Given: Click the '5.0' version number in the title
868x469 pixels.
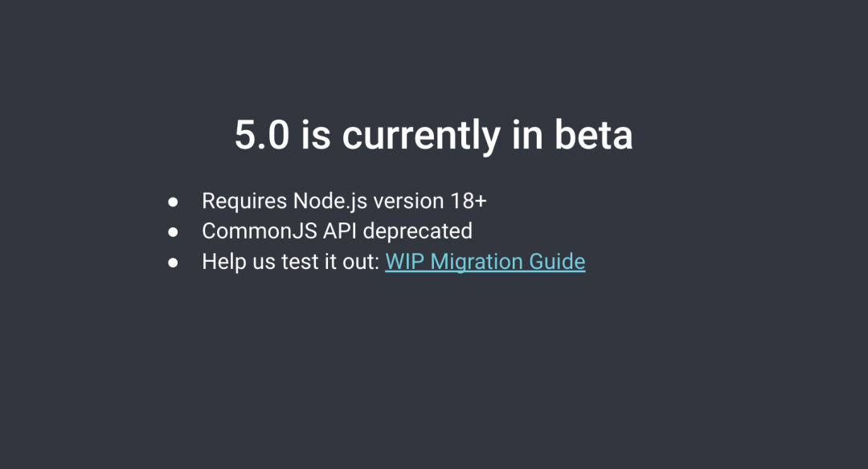Looking at the screenshot, I should [x=262, y=135].
